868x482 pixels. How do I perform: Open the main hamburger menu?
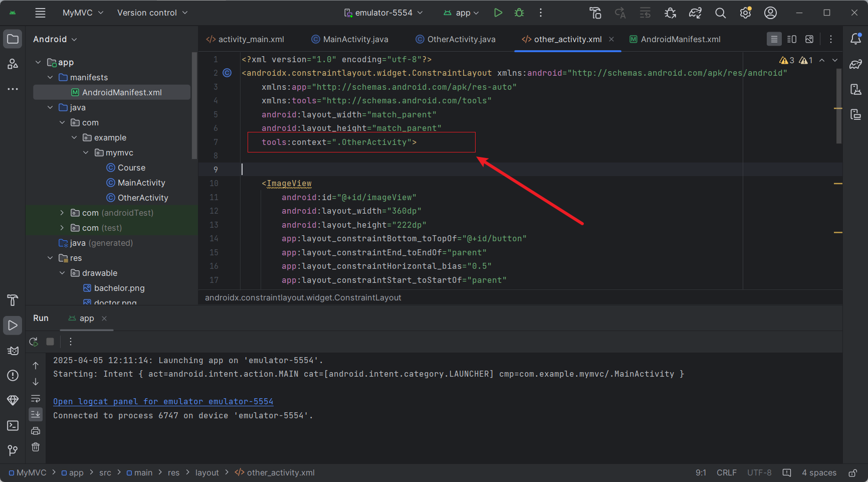tap(40, 13)
